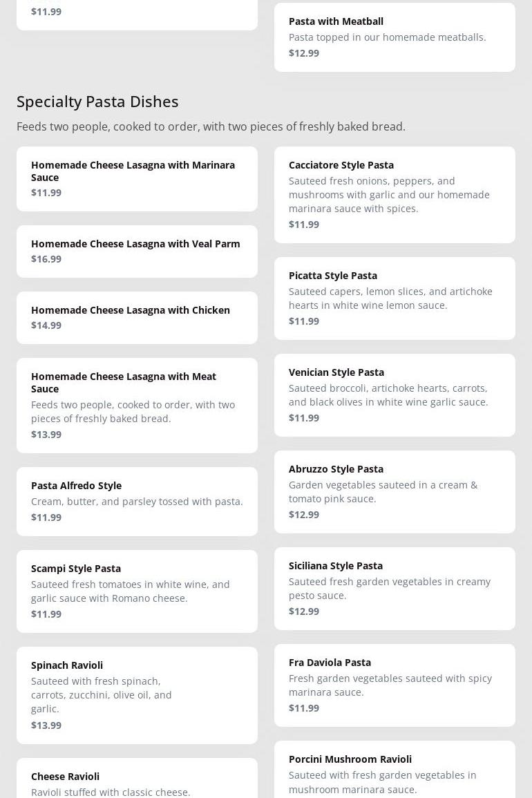
Task: Select Cacciatore Style Pasta
Action: pos(395,194)
